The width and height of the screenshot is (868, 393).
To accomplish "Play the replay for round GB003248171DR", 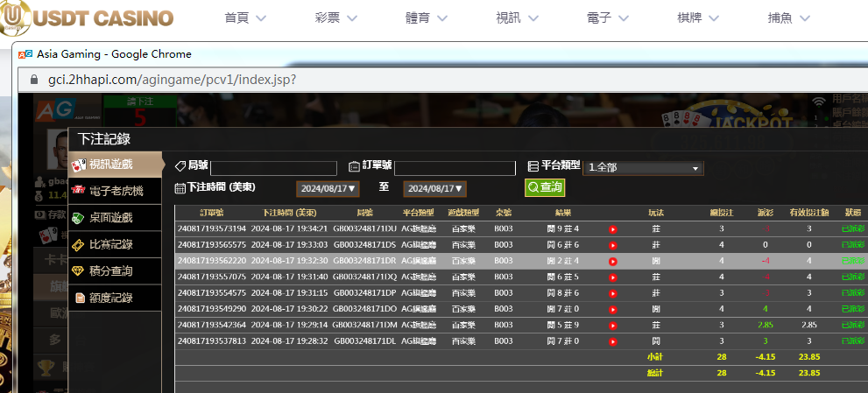I will pyautogui.click(x=613, y=261).
